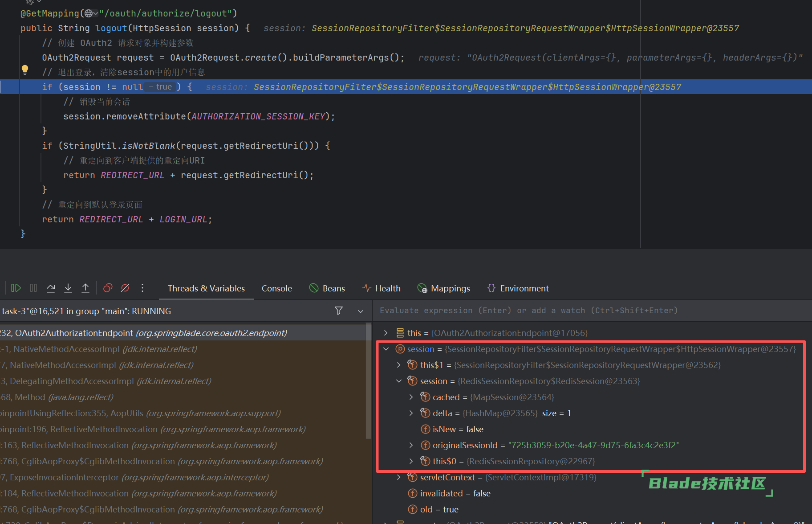
Task: Expand the originalSessionId string node
Action: tap(411, 445)
